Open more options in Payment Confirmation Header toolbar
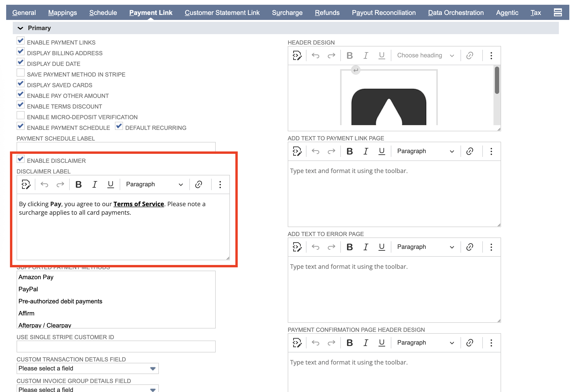575x392 pixels. [491, 343]
